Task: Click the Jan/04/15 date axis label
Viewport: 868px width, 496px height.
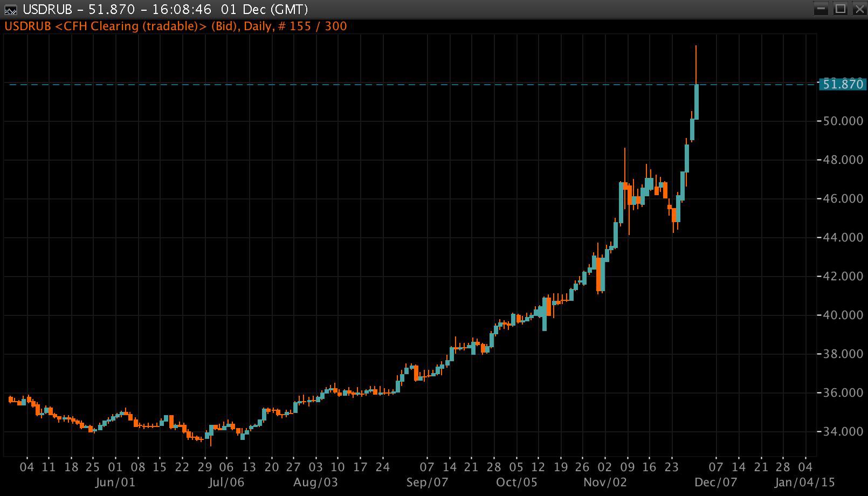Action: click(x=804, y=483)
